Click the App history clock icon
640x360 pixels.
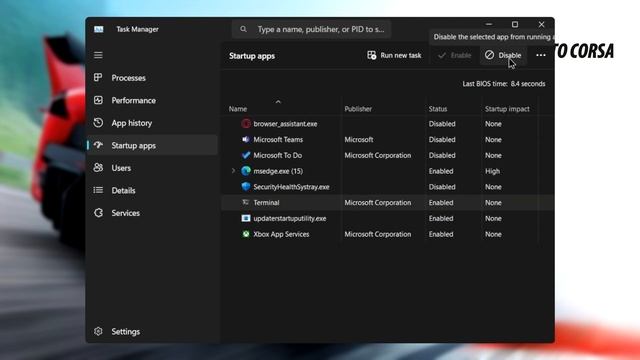(98, 122)
